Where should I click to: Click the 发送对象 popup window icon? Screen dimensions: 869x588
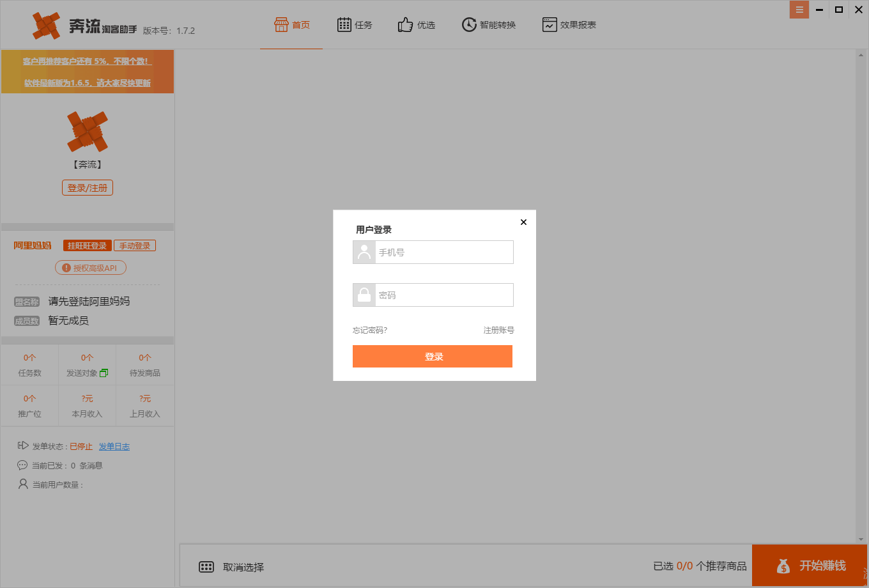click(x=104, y=373)
